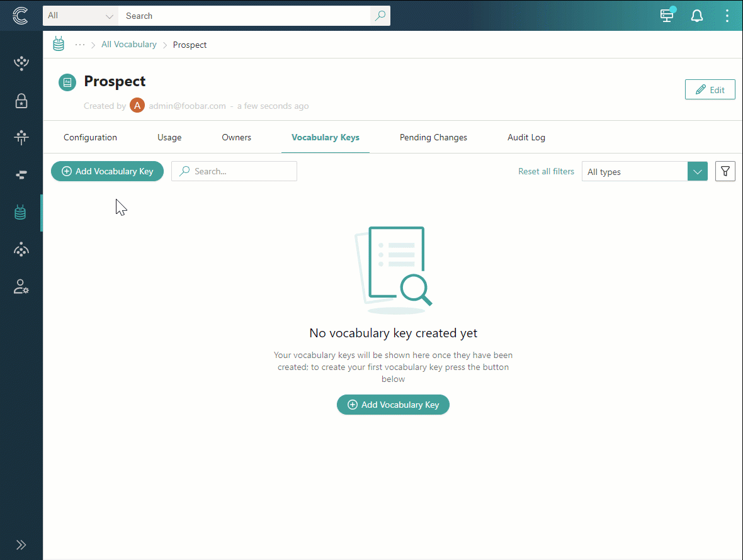Image resolution: width=743 pixels, height=560 pixels.
Task: Open the user administration sidebar icon
Action: [21, 287]
